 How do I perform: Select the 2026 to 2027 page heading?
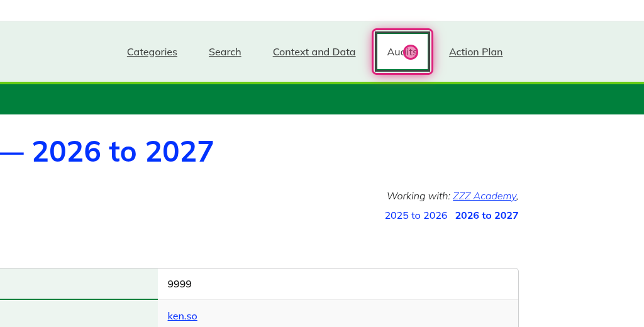coord(123,152)
